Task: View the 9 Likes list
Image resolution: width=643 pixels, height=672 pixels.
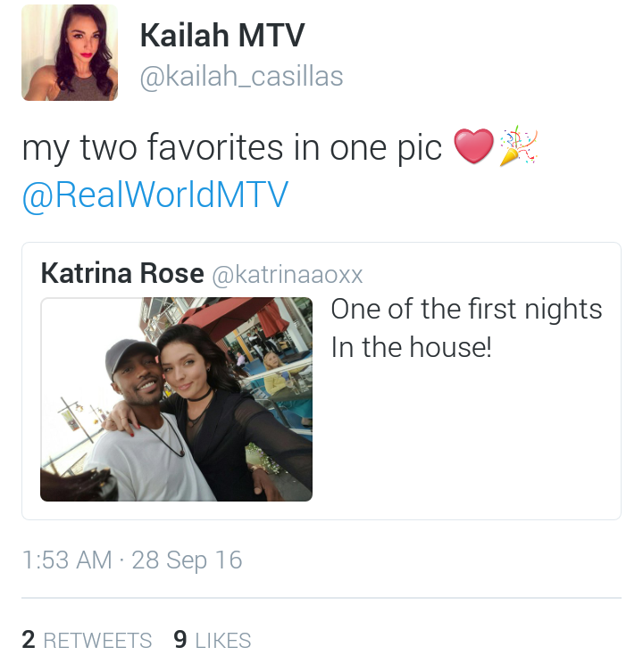Action: (x=213, y=640)
